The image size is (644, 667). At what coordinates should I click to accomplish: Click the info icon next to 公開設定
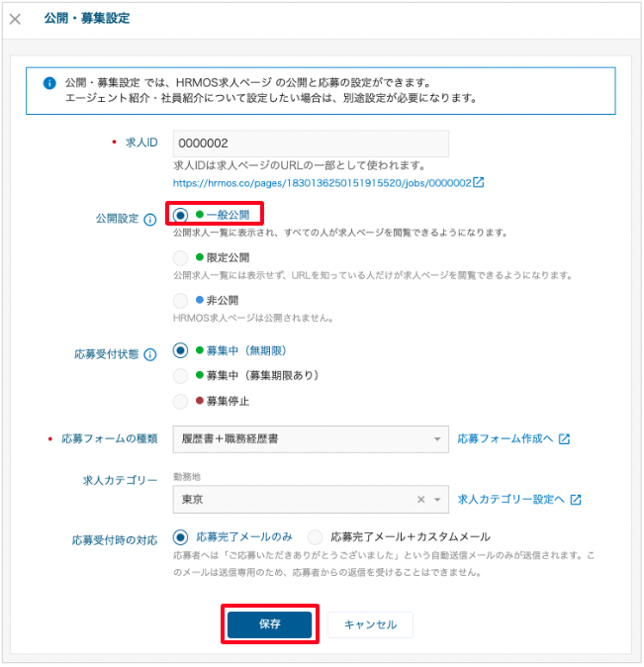click(150, 220)
